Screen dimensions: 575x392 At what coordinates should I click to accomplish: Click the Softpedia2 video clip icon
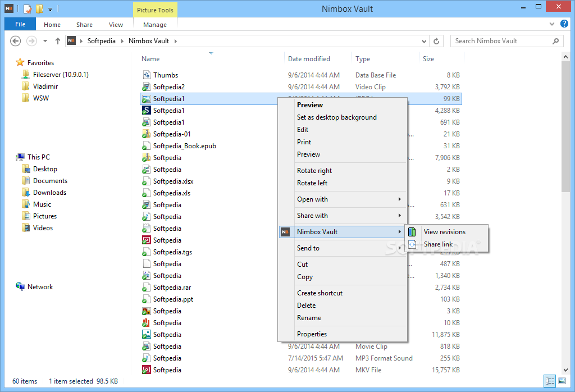pos(147,87)
